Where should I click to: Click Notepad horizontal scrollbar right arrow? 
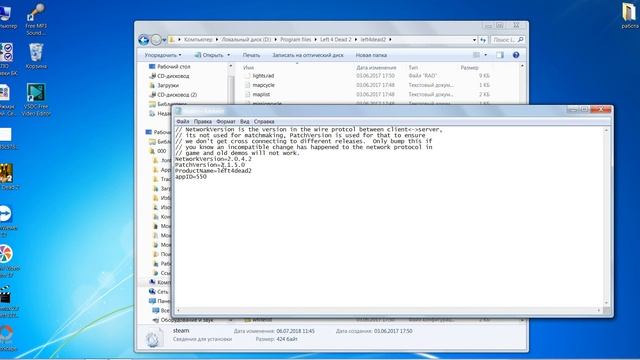click(x=599, y=311)
